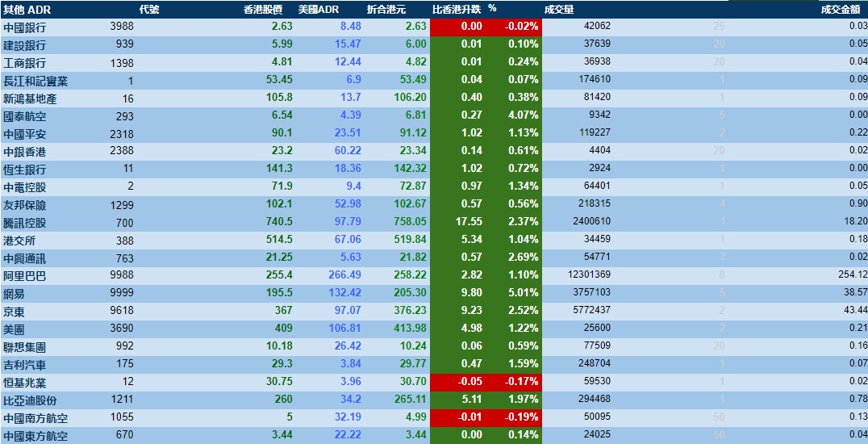Click Bank of China percentage -0.02%
This screenshot has width=868, height=444.
tap(521, 26)
